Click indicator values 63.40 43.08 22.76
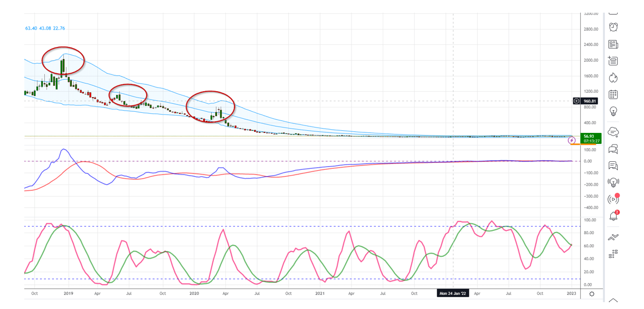644x309 pixels. (45, 28)
